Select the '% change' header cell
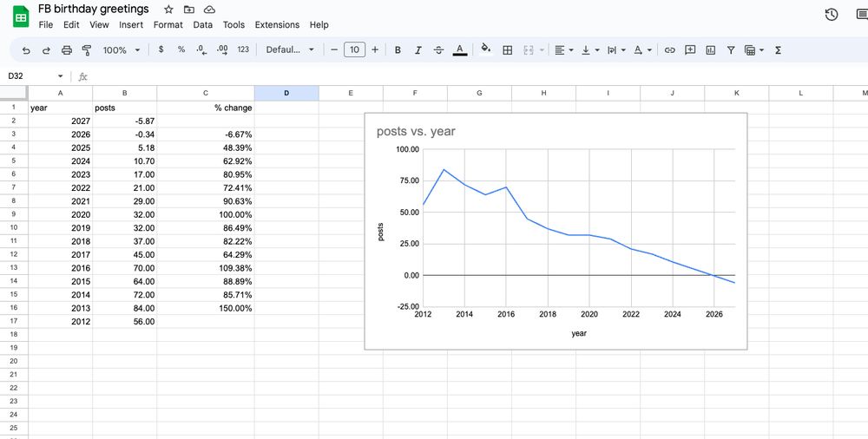The width and height of the screenshot is (868, 439). 206,108
